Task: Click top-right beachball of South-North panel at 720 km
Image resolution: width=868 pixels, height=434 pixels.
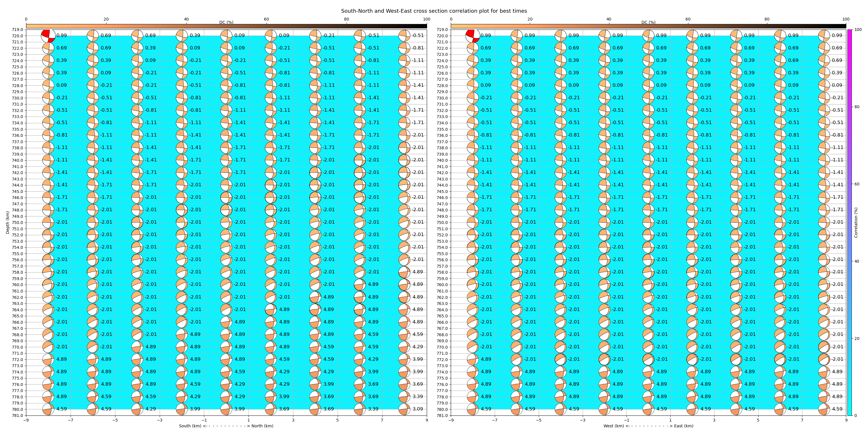Action: click(x=404, y=35)
